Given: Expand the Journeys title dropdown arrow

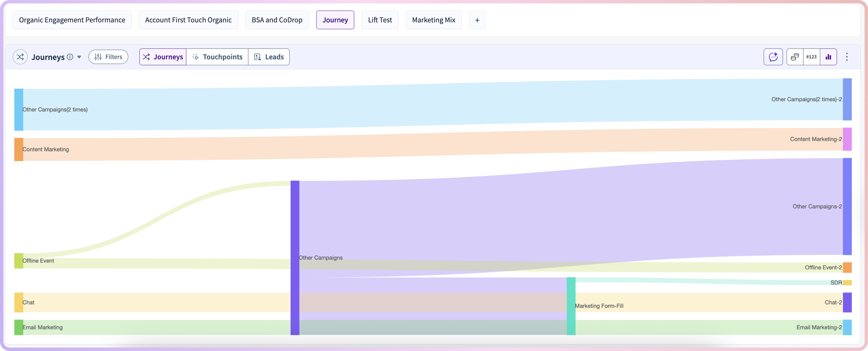Looking at the screenshot, I should pyautogui.click(x=79, y=57).
